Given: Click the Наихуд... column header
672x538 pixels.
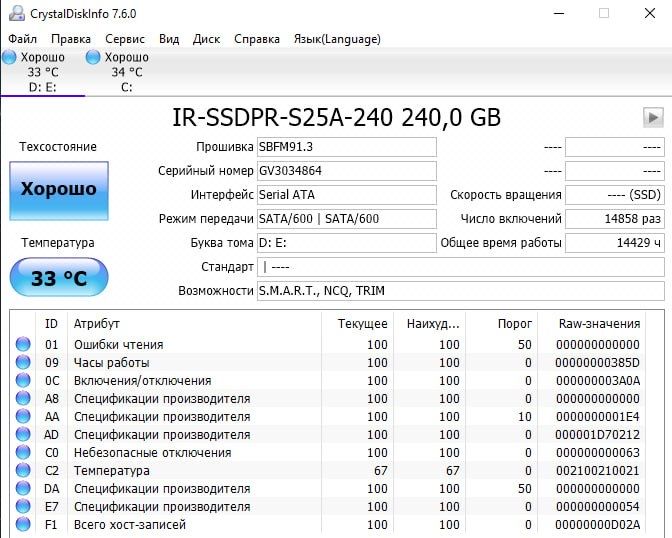Looking at the screenshot, I should (x=429, y=324).
